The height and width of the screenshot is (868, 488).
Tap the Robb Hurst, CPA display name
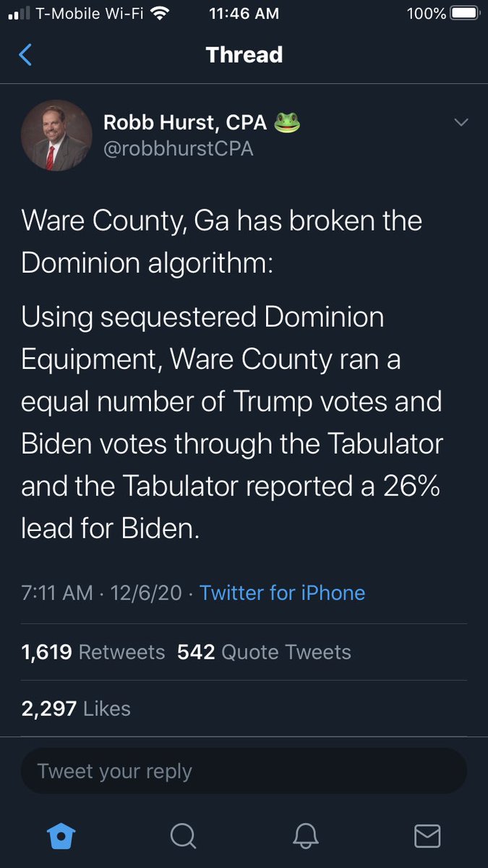coord(184,122)
